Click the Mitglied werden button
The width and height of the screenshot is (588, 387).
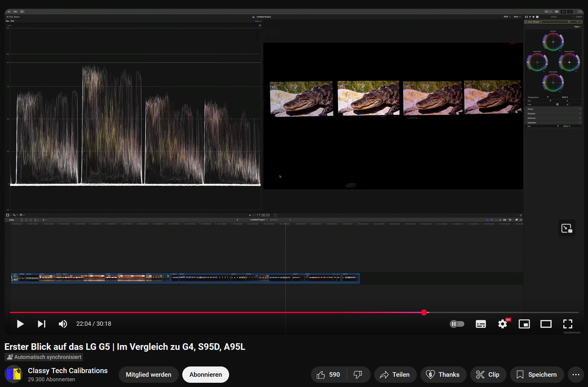tap(149, 375)
